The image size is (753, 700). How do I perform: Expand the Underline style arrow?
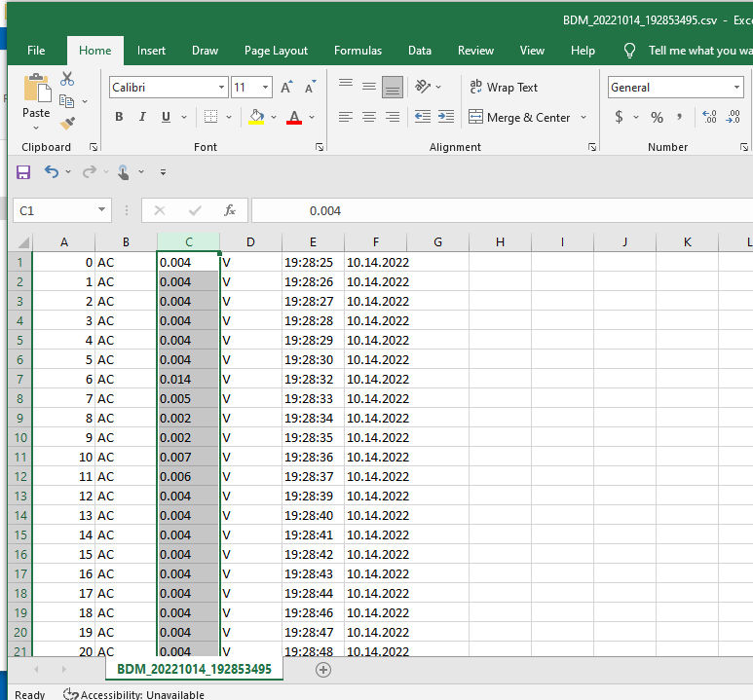[x=184, y=117]
